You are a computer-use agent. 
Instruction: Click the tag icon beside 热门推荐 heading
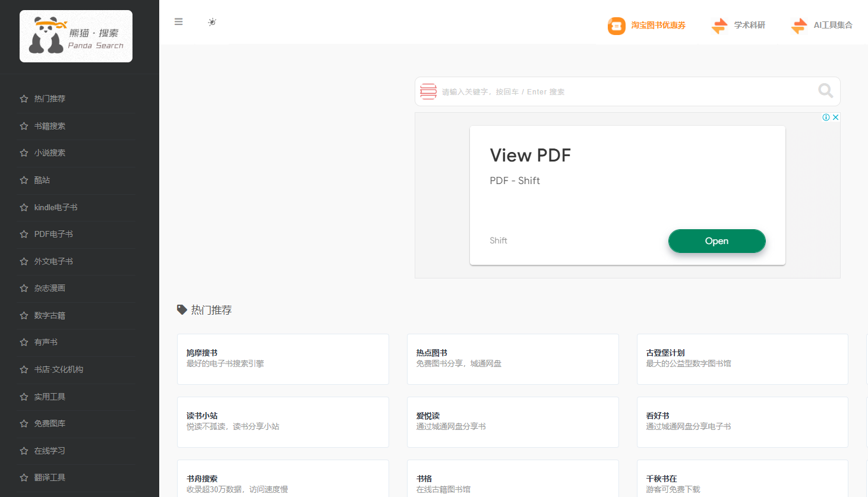[x=182, y=309]
